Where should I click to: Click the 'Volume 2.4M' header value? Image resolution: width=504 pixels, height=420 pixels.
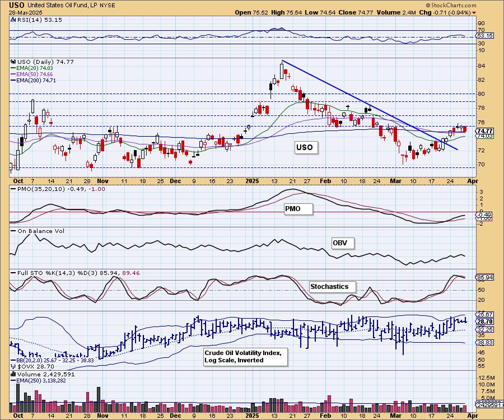(x=396, y=12)
